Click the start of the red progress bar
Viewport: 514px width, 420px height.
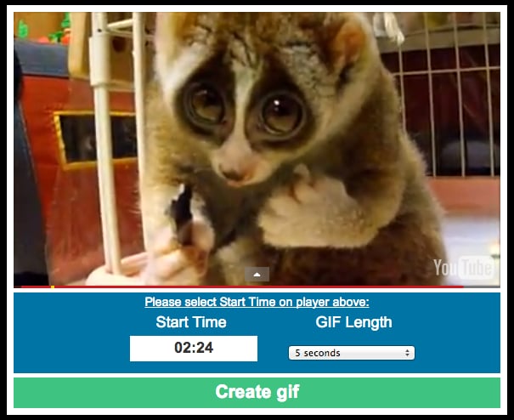pyautogui.click(x=24, y=287)
